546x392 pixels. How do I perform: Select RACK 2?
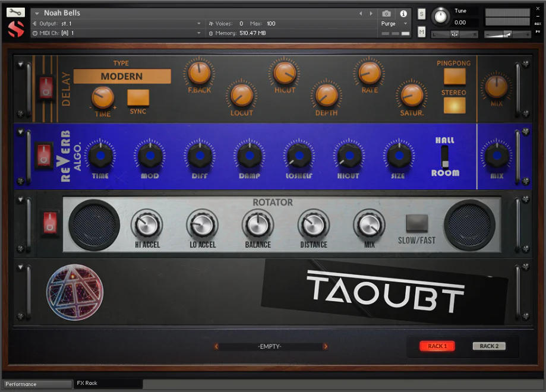(489, 346)
